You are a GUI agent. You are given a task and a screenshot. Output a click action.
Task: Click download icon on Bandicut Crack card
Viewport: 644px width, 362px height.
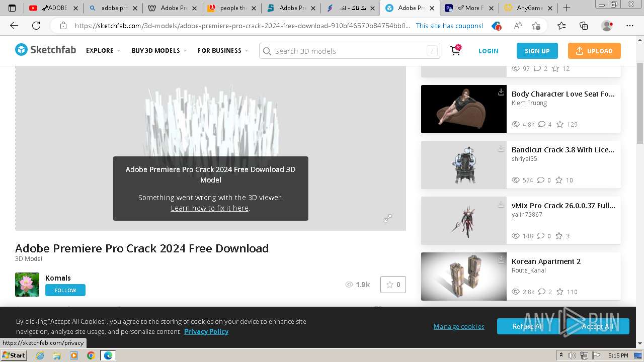(x=501, y=148)
